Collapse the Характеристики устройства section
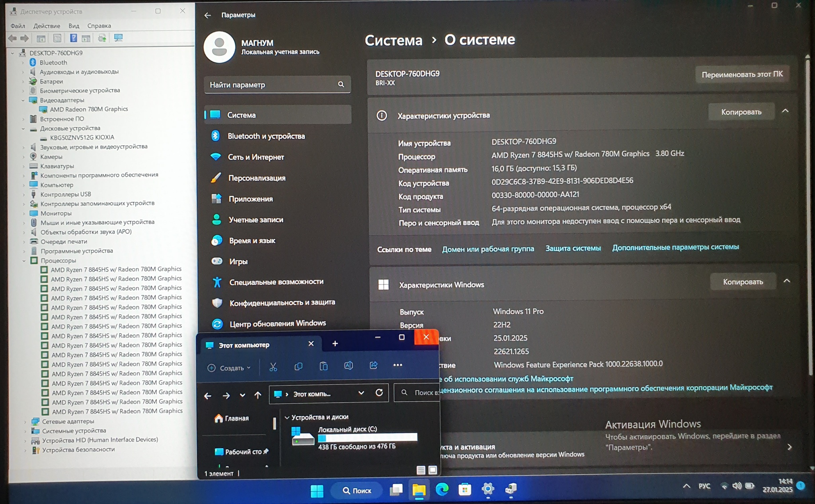 (x=785, y=111)
